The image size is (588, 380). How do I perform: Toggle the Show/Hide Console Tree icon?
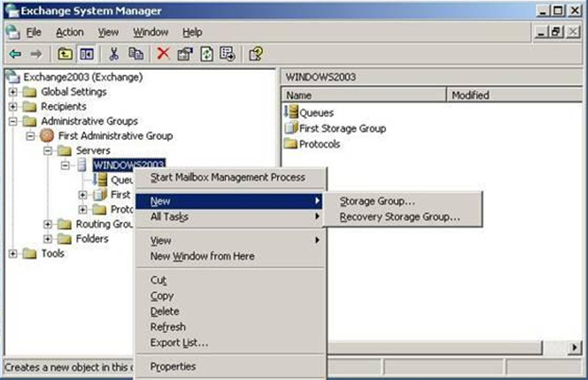[x=86, y=55]
